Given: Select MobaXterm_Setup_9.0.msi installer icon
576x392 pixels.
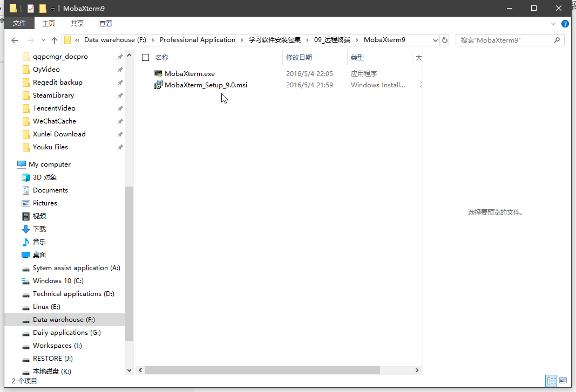Looking at the screenshot, I should pyautogui.click(x=158, y=85).
